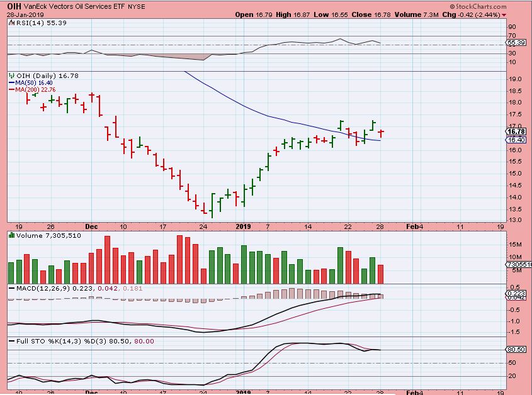Click the red down arrow beside Chg
The width and height of the screenshot is (532, 395).
click(504, 15)
